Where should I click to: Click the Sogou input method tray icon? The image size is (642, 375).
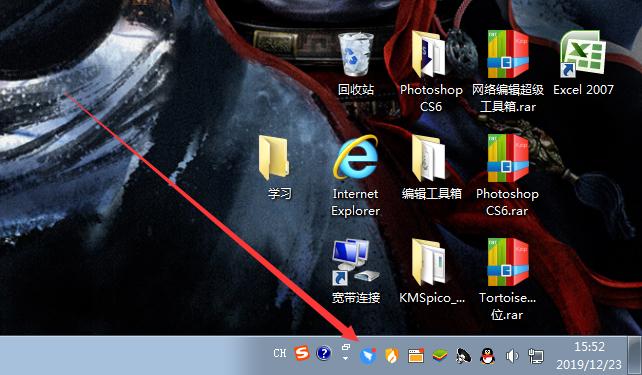click(301, 353)
